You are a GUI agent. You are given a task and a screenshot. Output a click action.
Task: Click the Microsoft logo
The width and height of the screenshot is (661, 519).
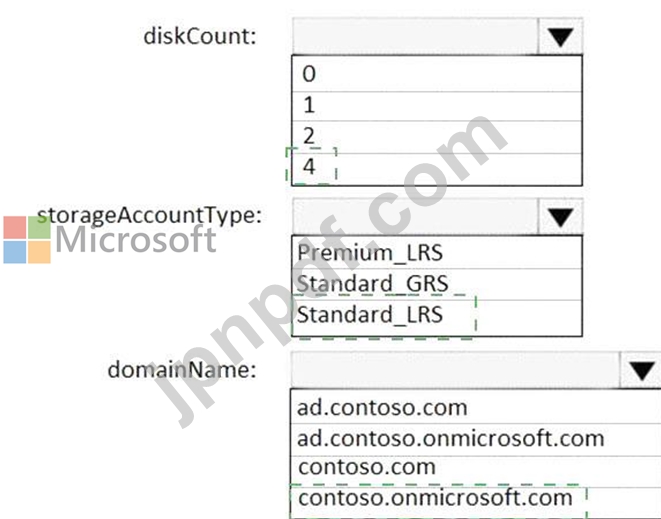[110, 239]
